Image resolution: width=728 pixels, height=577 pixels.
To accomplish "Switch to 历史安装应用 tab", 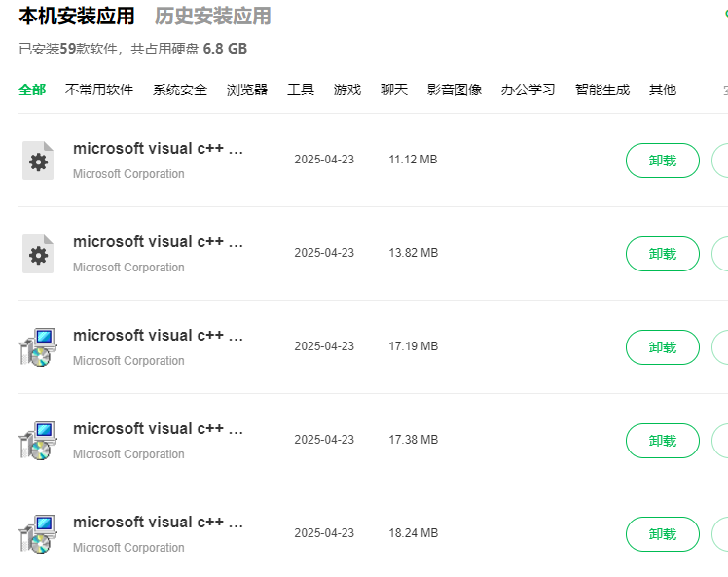I will click(212, 17).
